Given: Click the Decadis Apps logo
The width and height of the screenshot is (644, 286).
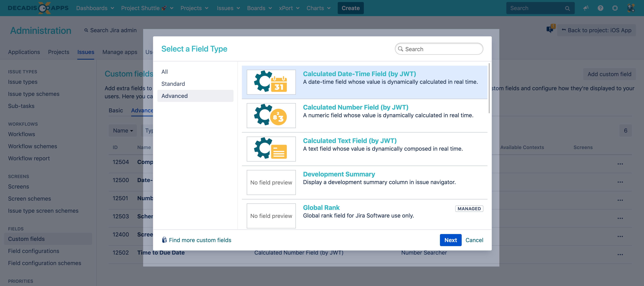Looking at the screenshot, I should [38, 8].
